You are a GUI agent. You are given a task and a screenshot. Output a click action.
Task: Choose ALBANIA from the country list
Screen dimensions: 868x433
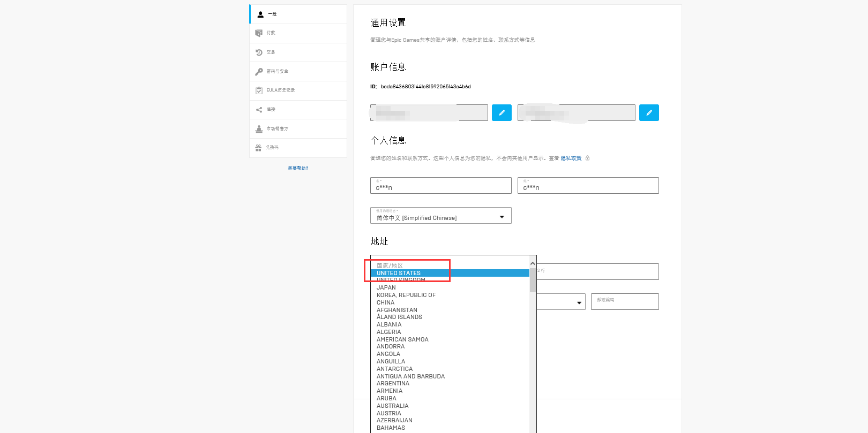450,324
